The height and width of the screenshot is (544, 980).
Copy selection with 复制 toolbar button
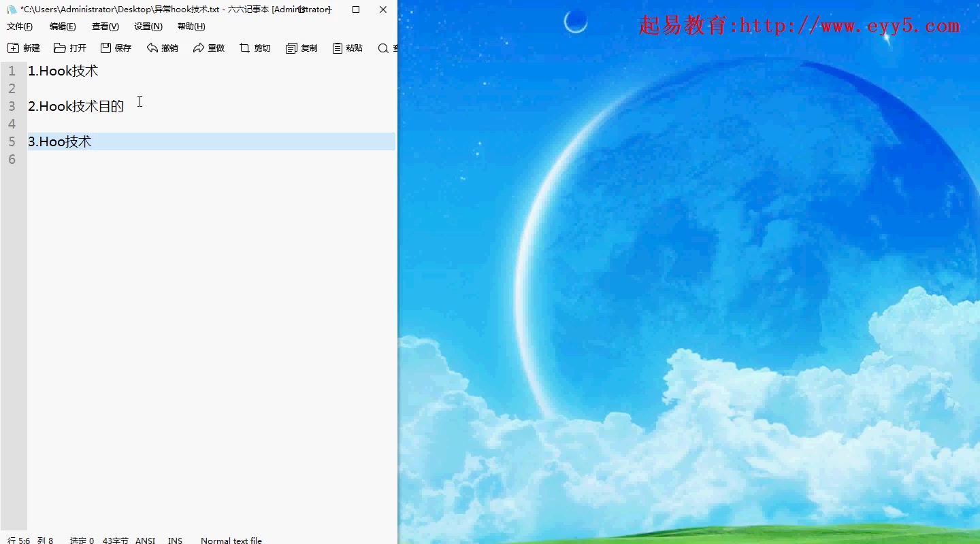(301, 48)
